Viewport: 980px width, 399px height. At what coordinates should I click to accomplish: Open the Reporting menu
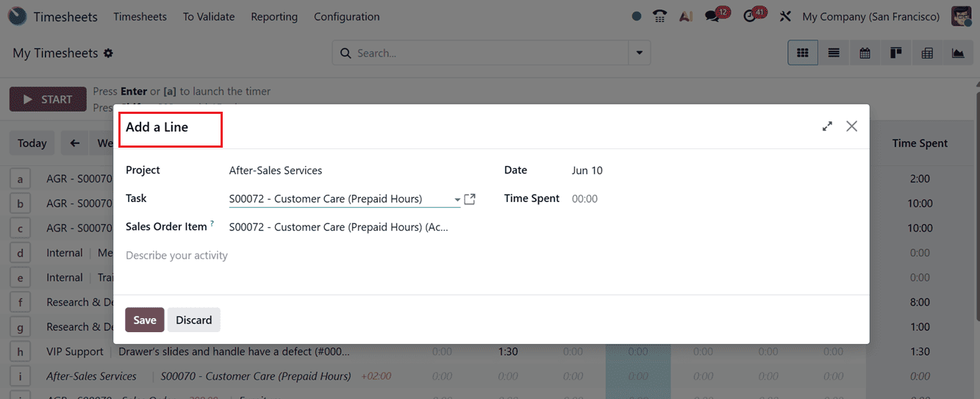click(x=274, y=16)
